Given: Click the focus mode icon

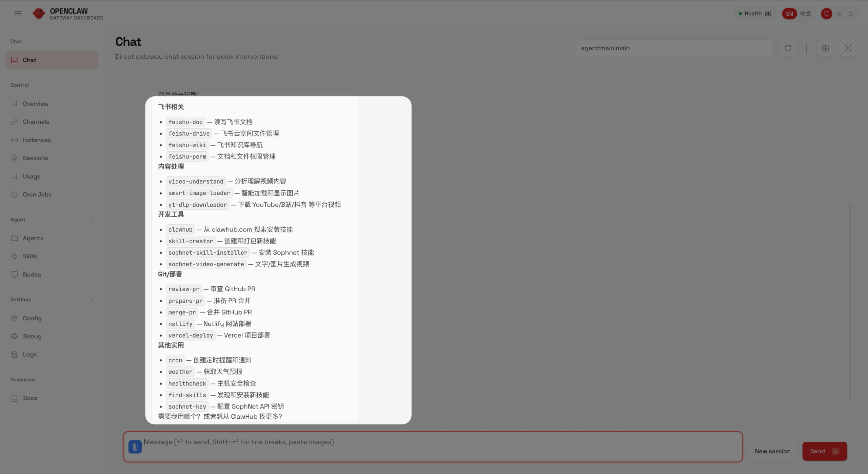Looking at the screenshot, I should [x=848, y=48].
